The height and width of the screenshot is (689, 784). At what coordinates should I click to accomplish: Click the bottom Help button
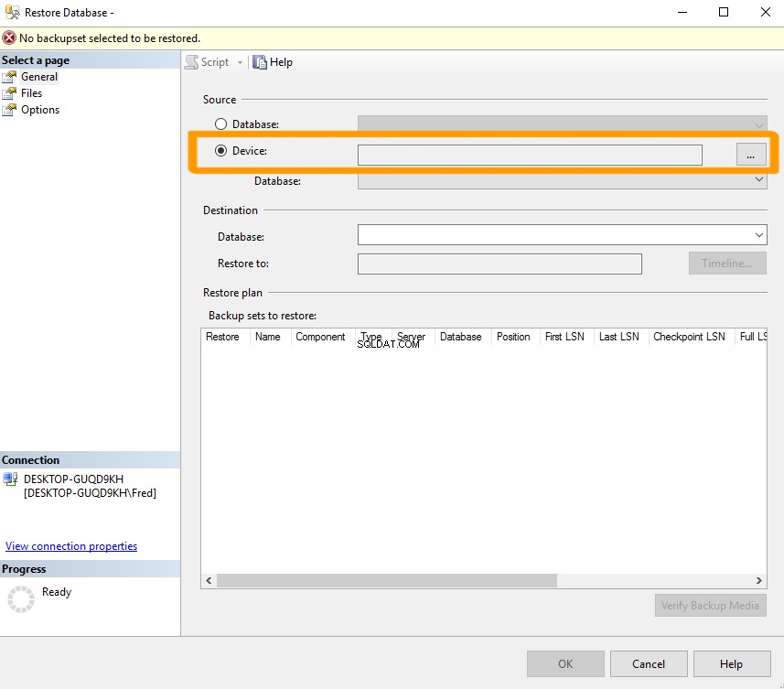732,664
